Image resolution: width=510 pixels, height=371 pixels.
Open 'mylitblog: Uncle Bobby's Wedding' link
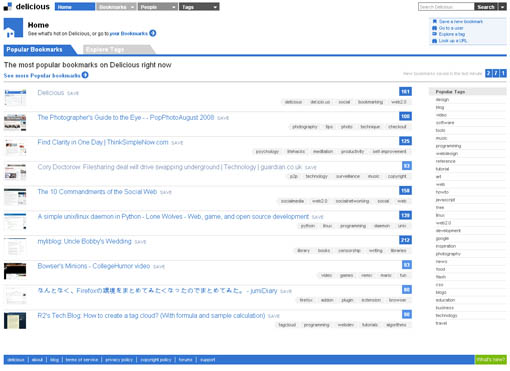point(84,241)
